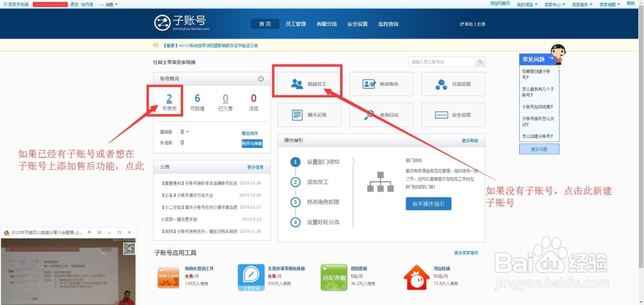This screenshot has height=305, width=644.
Task: Click the 购买与续费 button
Action: click(252, 143)
